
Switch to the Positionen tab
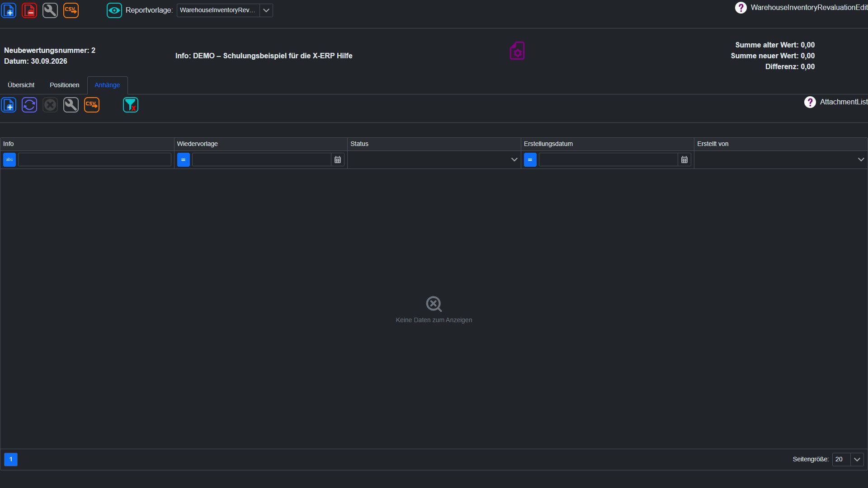[x=64, y=85]
